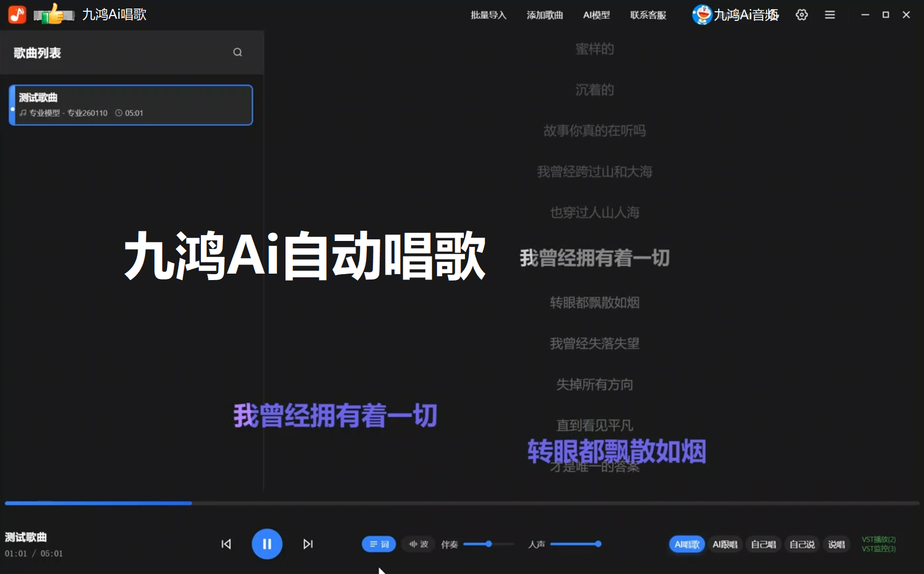Screen dimensions: 924x574
Task: Open the AI模型 menu
Action: click(x=597, y=15)
